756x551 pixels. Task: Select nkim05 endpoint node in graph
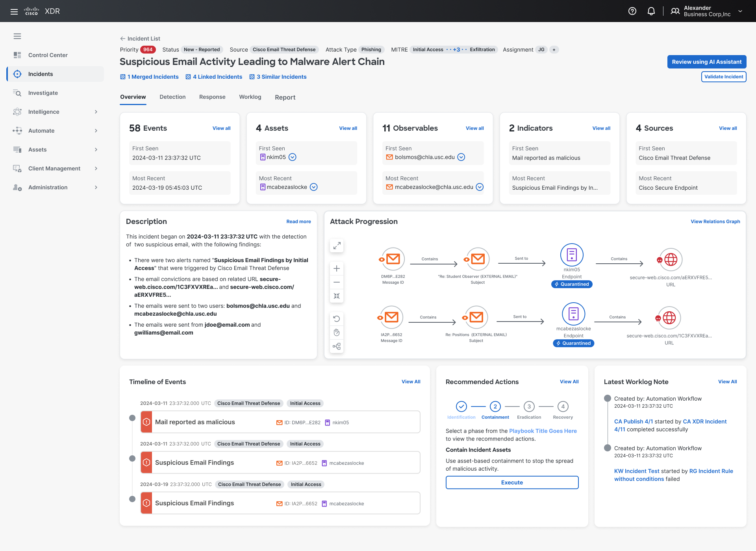(572, 255)
